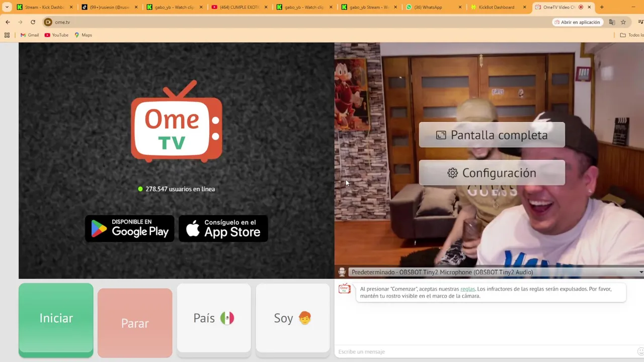Go back with browser back arrow
Viewport: 644px width, 362px height.
click(x=8, y=22)
